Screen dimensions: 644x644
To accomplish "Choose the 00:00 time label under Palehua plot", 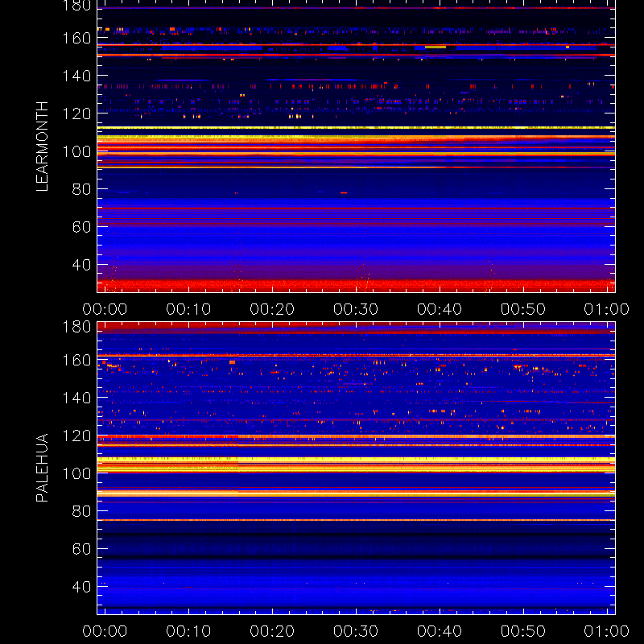I will tap(105, 631).
